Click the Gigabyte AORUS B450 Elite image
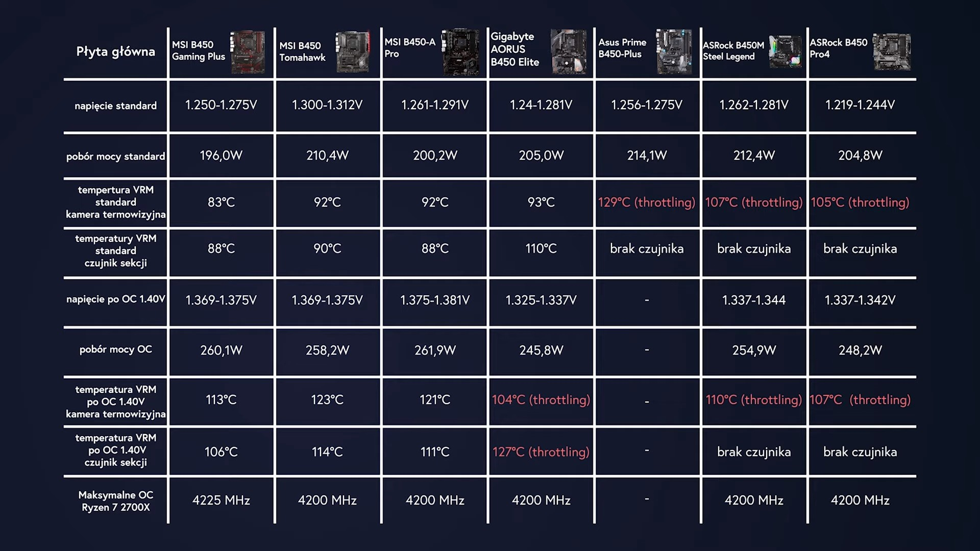The height and width of the screenshot is (551, 980). (x=568, y=52)
